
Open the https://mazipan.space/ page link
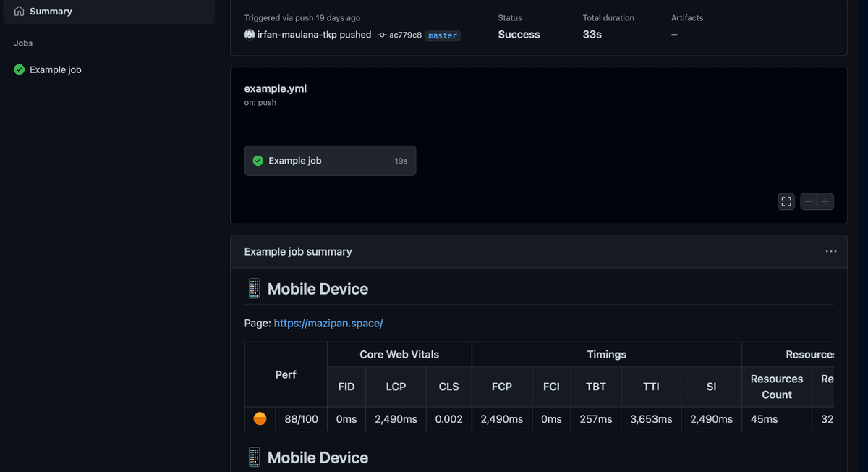(x=328, y=324)
